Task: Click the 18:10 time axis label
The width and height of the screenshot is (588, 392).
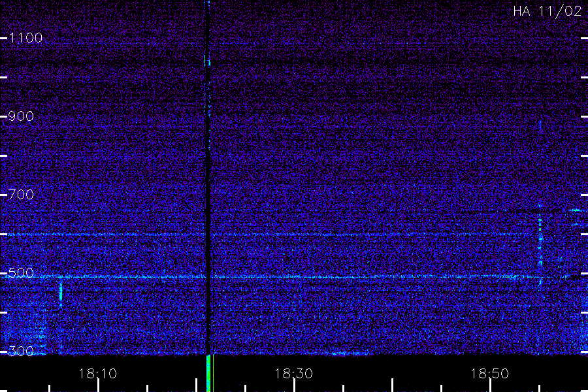Action: (x=97, y=374)
